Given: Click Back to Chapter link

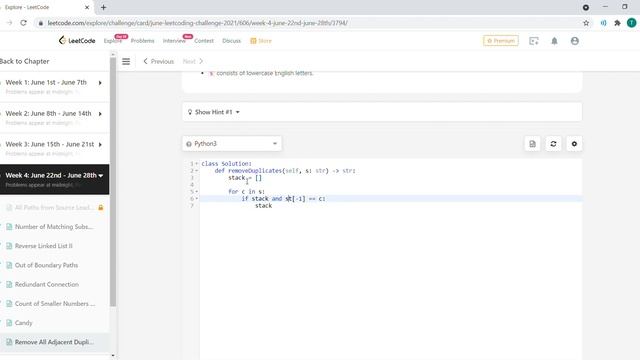Looking at the screenshot, I should (24, 61).
